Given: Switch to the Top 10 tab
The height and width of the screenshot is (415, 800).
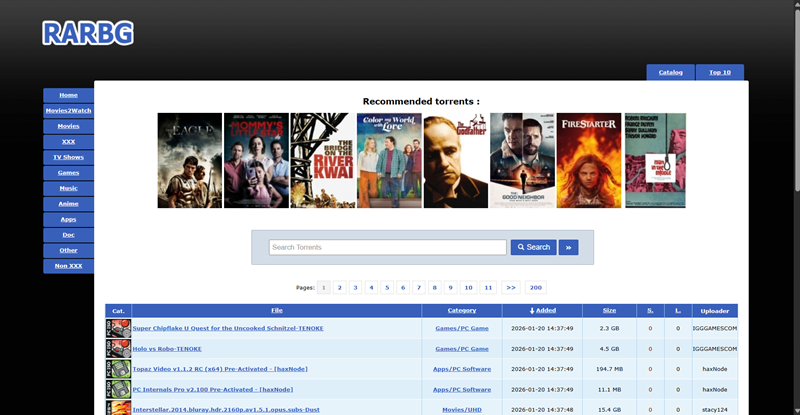Looking at the screenshot, I should [720, 72].
